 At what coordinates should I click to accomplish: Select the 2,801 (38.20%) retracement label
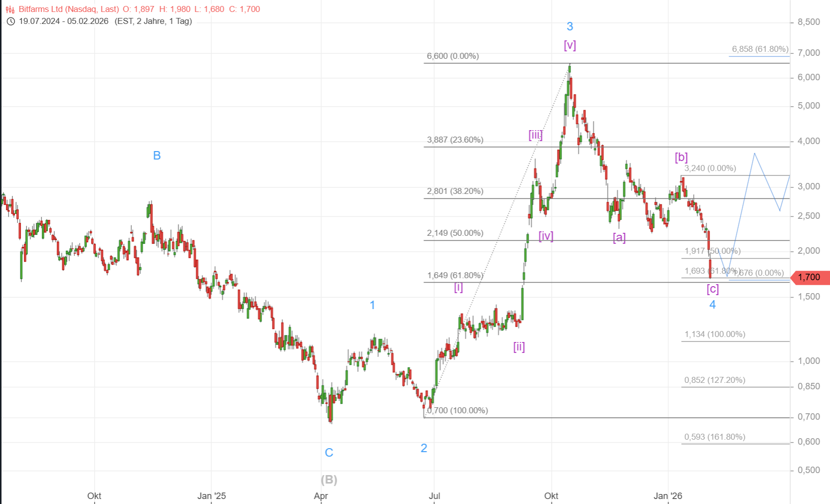455,191
